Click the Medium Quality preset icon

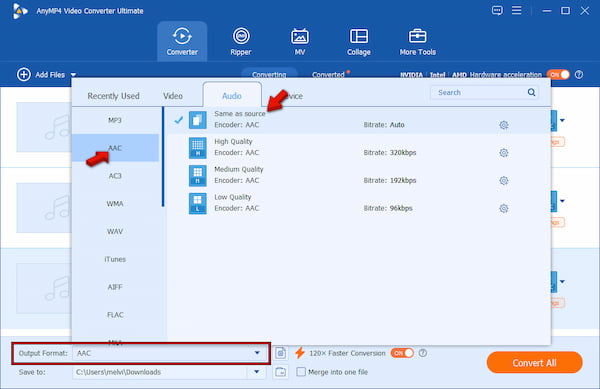(197, 176)
